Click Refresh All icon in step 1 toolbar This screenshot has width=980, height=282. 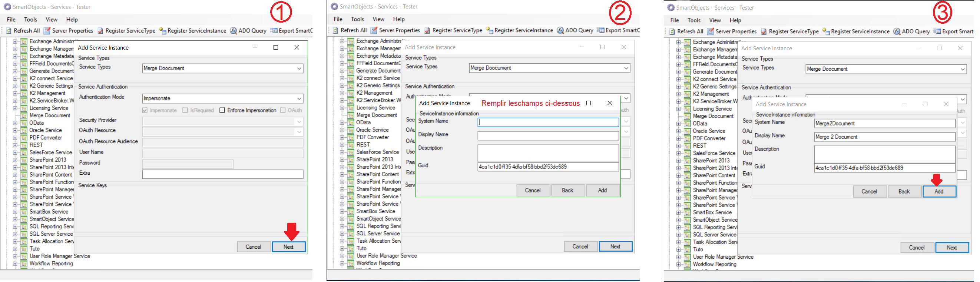[9, 31]
